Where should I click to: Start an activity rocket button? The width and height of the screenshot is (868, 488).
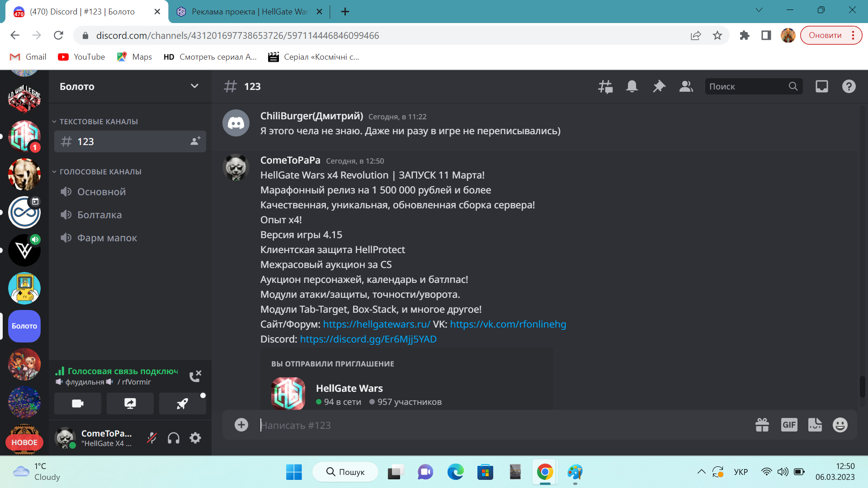183,404
